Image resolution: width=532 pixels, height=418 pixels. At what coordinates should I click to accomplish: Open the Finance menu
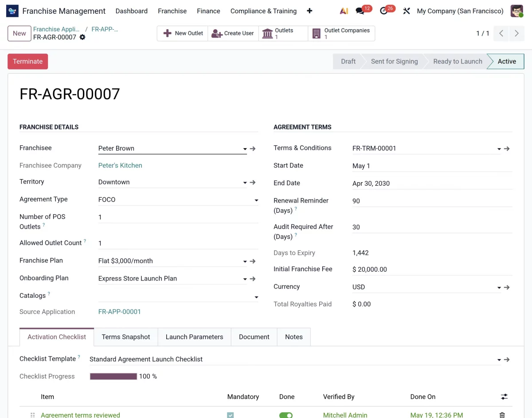click(208, 11)
